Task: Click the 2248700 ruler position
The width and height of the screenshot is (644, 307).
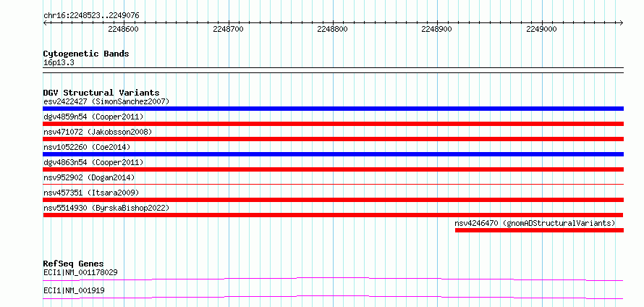Action: coord(229,29)
